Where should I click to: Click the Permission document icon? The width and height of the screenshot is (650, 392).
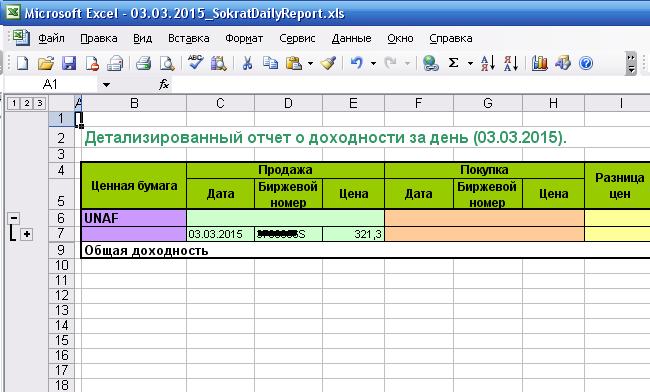pos(92,63)
